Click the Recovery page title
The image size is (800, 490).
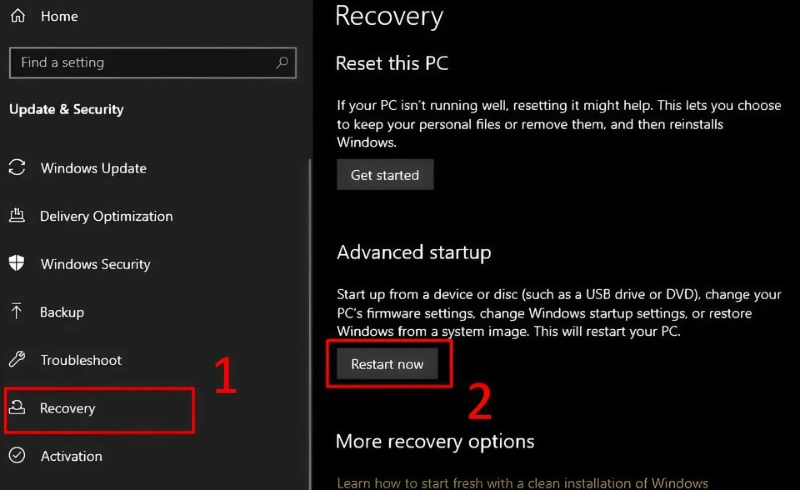coord(389,16)
